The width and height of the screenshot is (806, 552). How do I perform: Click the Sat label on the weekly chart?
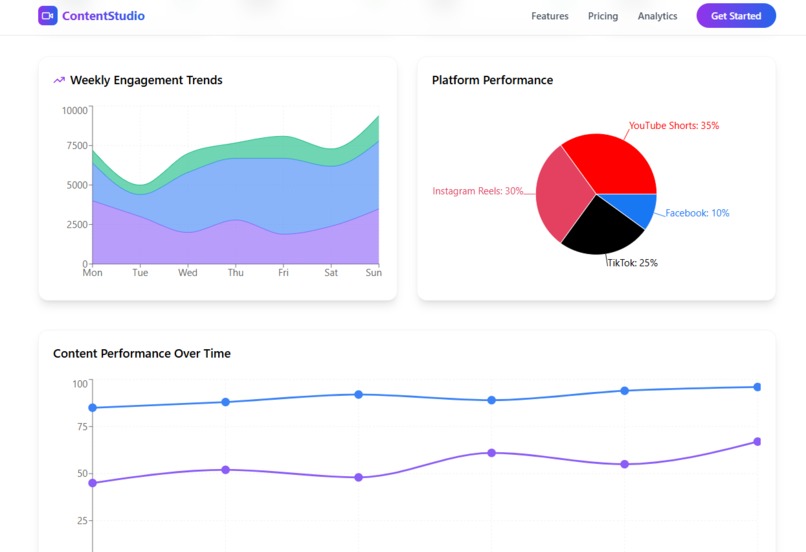click(x=331, y=272)
